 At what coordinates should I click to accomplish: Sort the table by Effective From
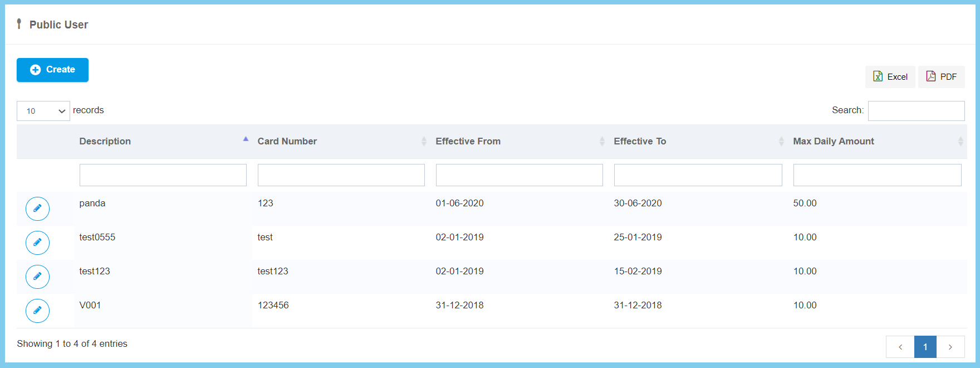pyautogui.click(x=468, y=142)
